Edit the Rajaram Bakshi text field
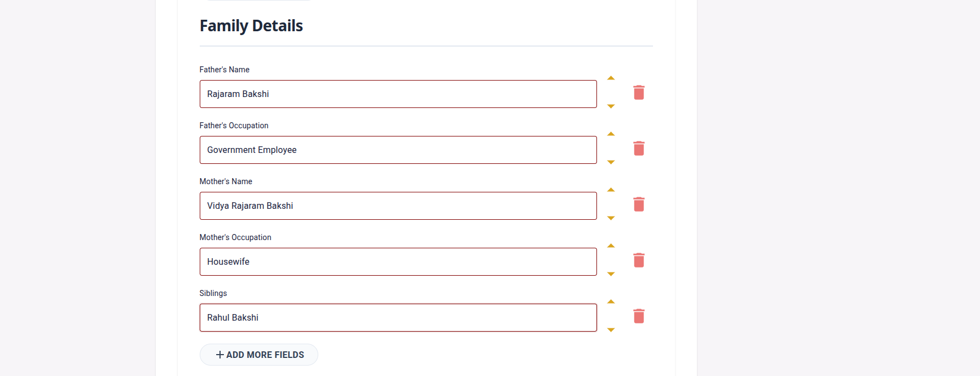 [398, 94]
